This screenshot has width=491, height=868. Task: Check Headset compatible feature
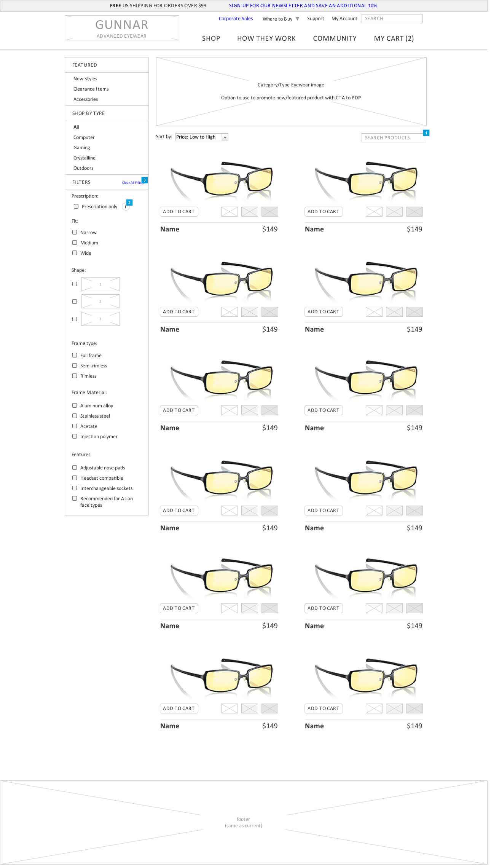point(75,478)
